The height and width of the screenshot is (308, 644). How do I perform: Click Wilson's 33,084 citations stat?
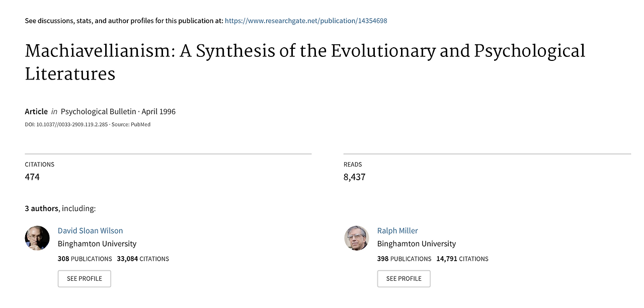tap(143, 259)
